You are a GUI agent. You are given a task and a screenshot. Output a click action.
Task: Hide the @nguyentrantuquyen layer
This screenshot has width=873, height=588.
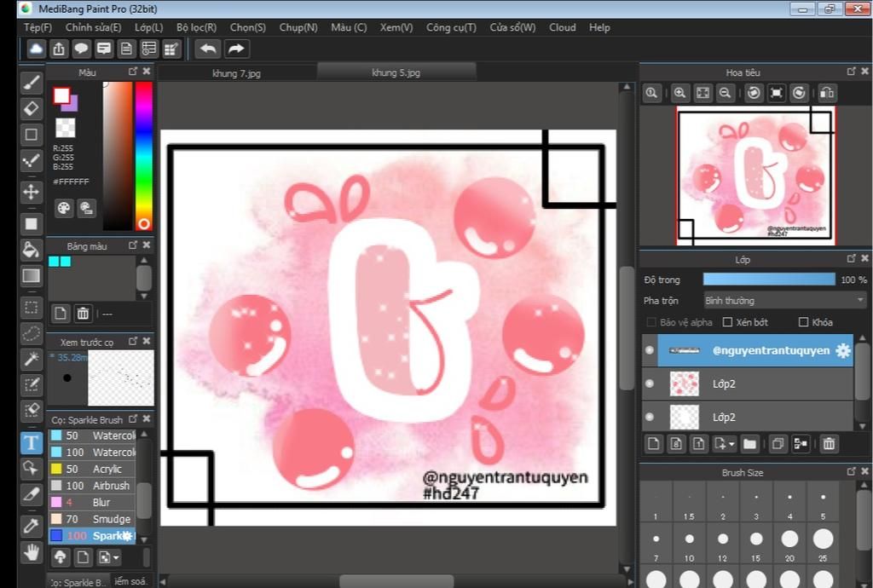coord(649,350)
